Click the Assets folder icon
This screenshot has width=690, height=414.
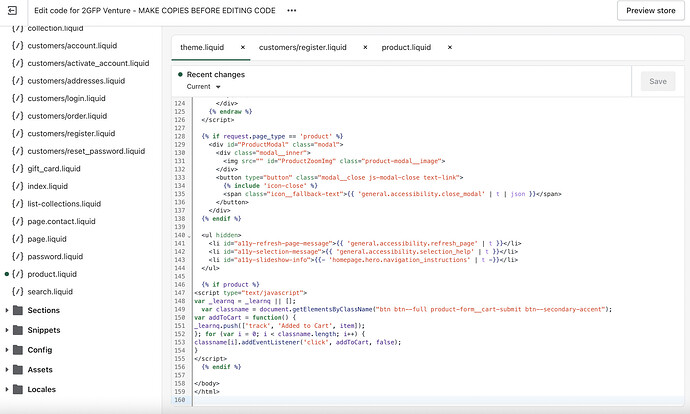pos(19,369)
